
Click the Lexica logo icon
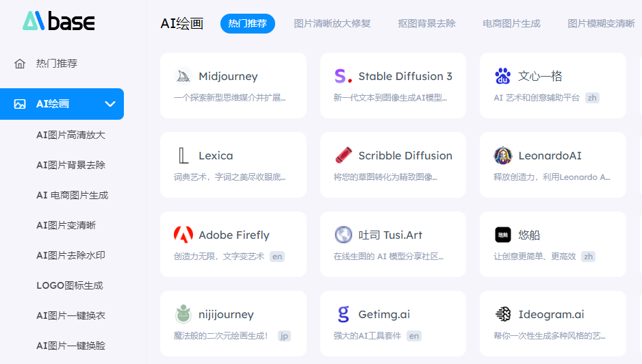pos(183,155)
